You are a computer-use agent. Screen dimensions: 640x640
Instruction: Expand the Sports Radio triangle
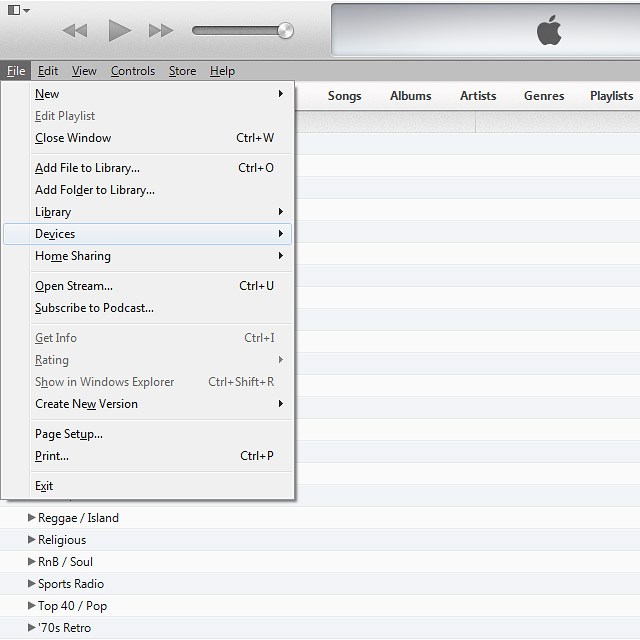[32, 584]
